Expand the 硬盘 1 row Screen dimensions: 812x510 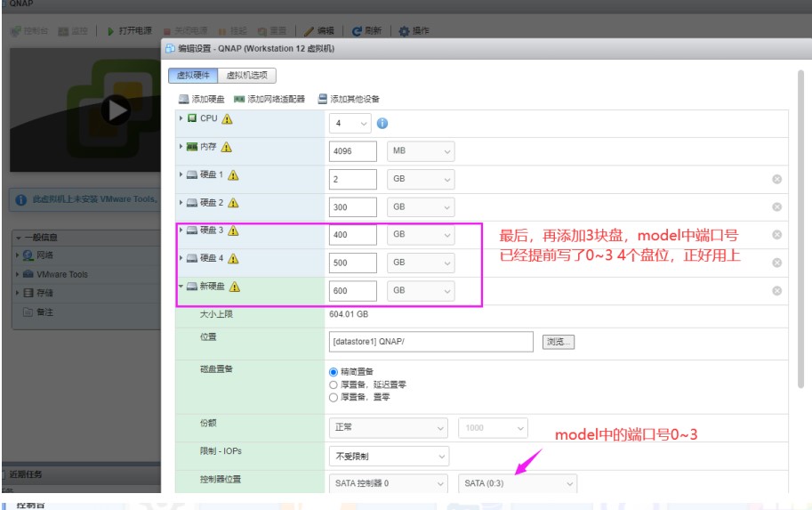click(x=181, y=174)
